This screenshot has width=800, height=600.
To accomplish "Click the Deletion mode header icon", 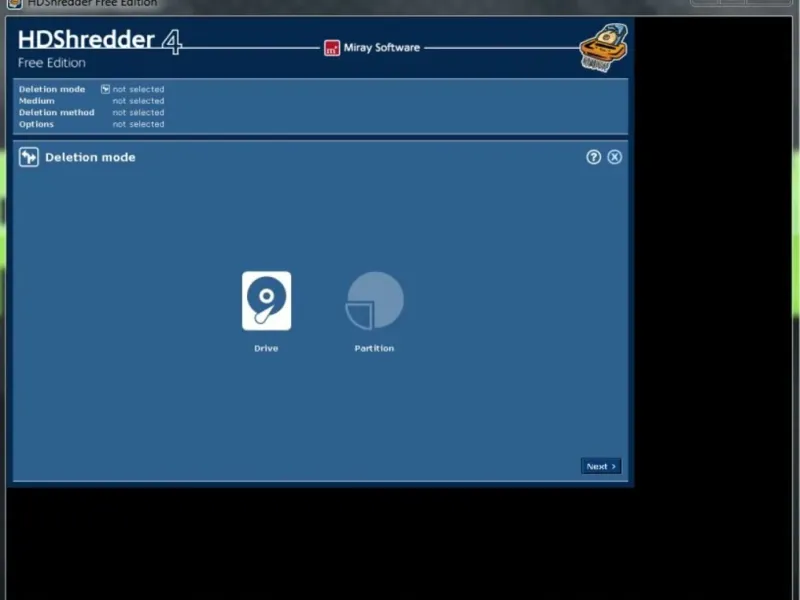I will 29,157.
